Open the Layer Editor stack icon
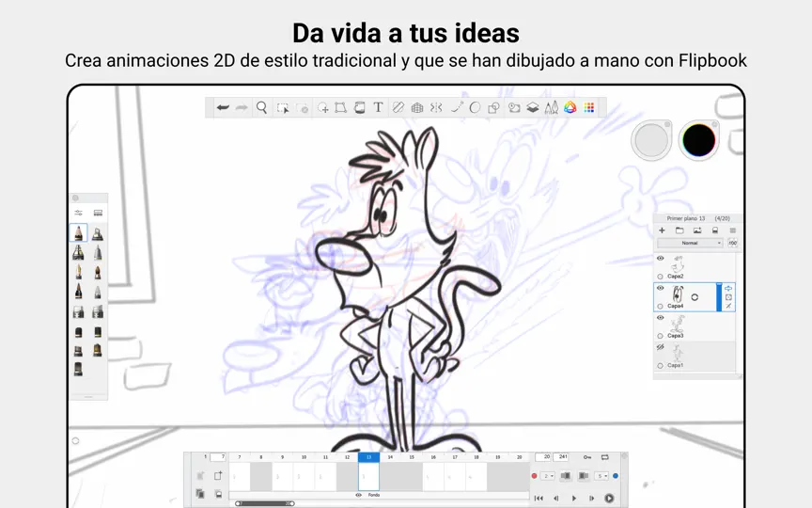The image size is (812, 508). (x=532, y=107)
